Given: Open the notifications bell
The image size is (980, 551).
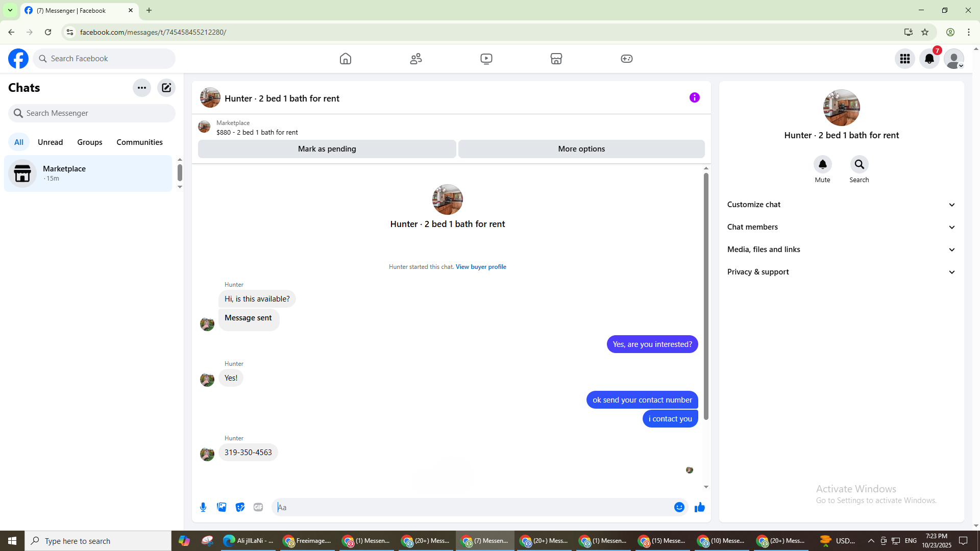Looking at the screenshot, I should [929, 59].
